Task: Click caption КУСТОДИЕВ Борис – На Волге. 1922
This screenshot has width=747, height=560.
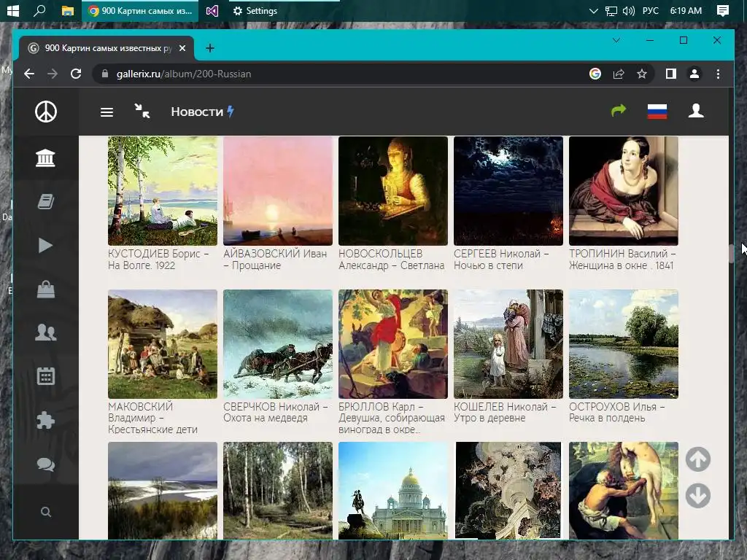Action: (158, 260)
